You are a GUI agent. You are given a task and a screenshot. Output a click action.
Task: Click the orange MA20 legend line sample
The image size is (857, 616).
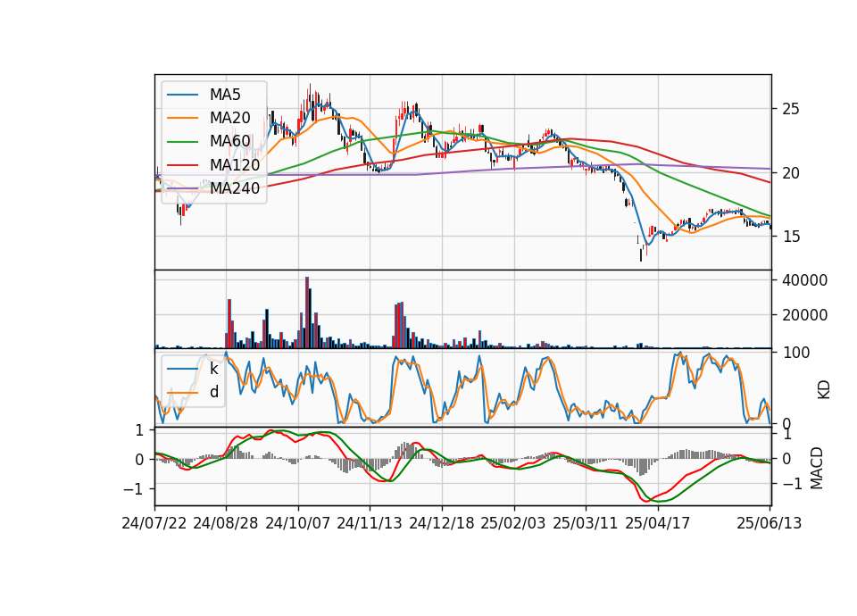(182, 118)
